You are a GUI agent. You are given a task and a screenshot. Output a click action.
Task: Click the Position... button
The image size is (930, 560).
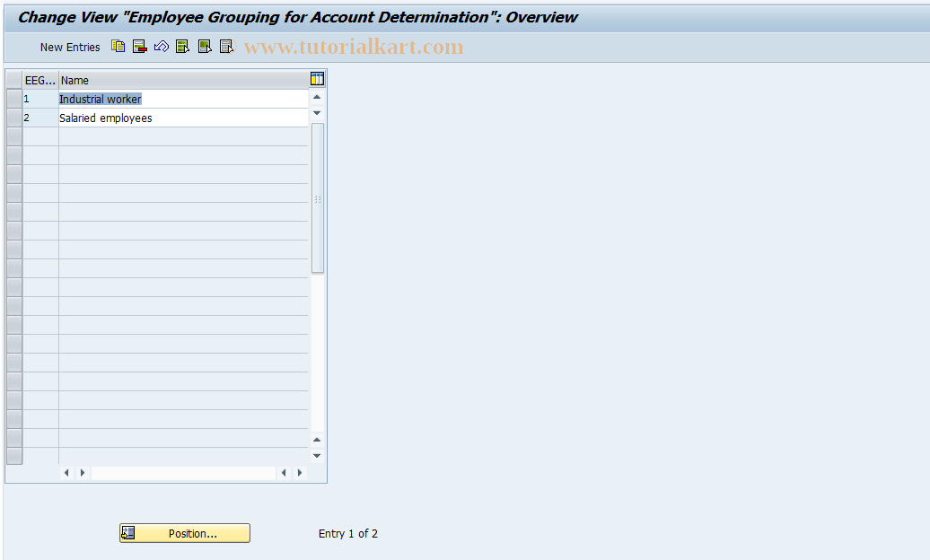tap(184, 533)
